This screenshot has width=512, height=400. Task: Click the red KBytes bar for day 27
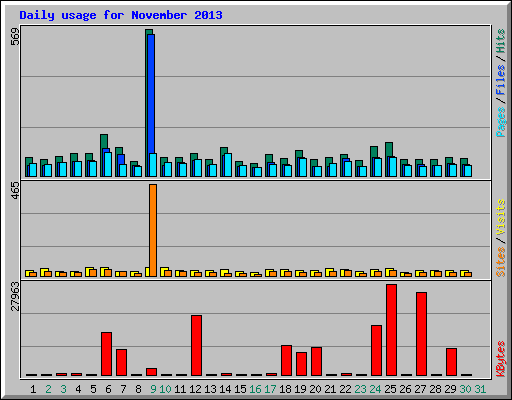pyautogui.click(x=421, y=334)
